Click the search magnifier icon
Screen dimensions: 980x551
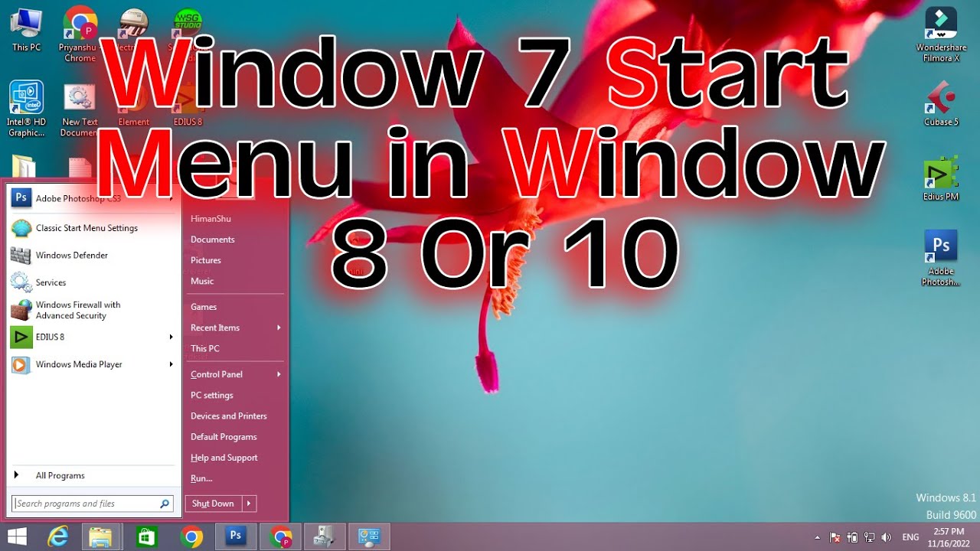point(165,504)
